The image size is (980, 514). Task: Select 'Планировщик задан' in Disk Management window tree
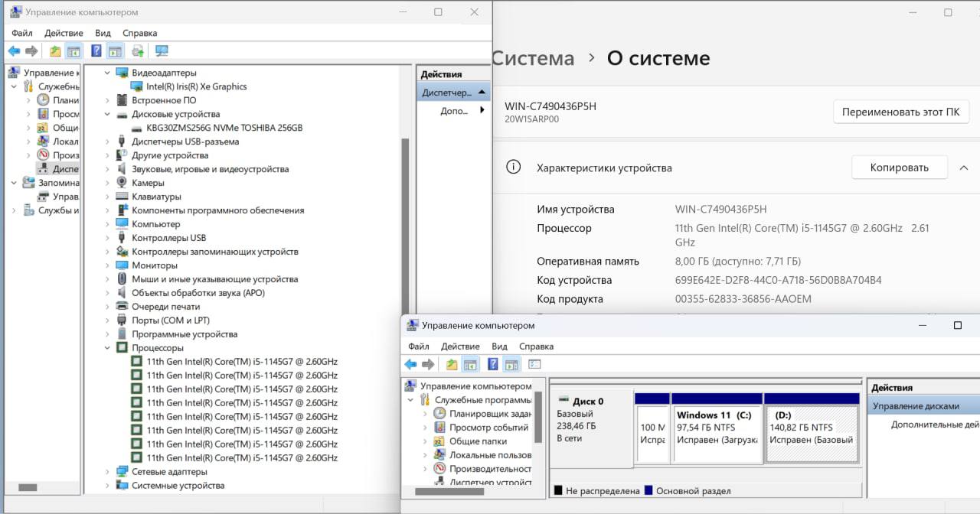coord(490,413)
